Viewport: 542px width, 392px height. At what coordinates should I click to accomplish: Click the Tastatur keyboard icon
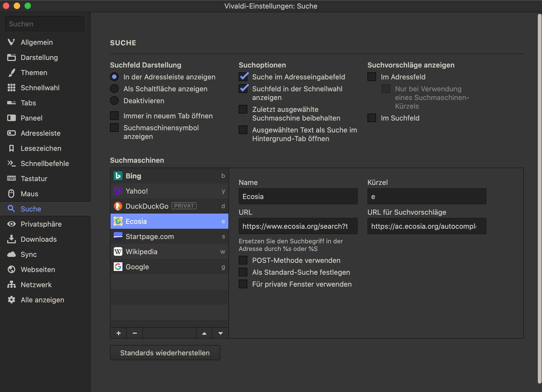tap(11, 178)
